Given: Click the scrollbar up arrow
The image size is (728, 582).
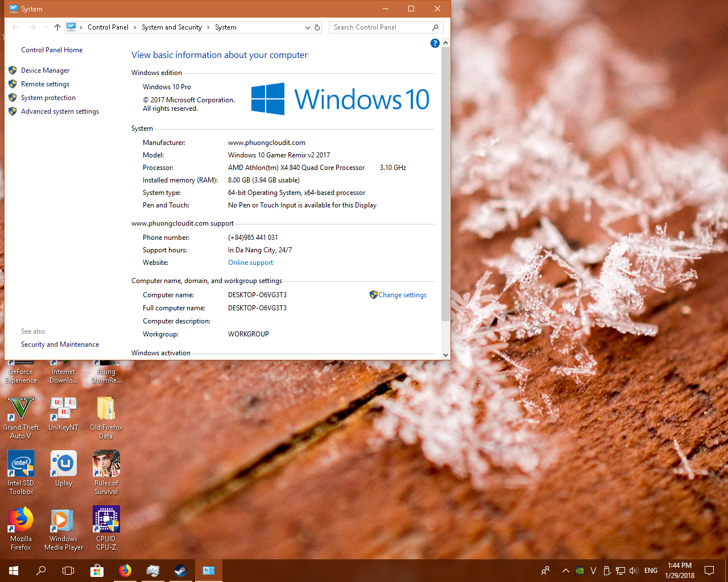Looking at the screenshot, I should tap(445, 43).
